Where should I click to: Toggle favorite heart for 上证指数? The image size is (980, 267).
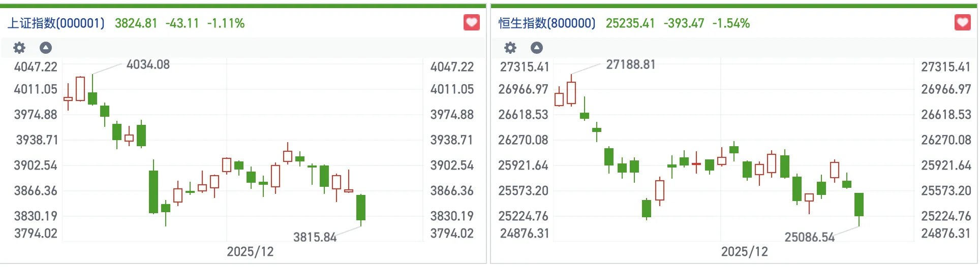tap(472, 23)
